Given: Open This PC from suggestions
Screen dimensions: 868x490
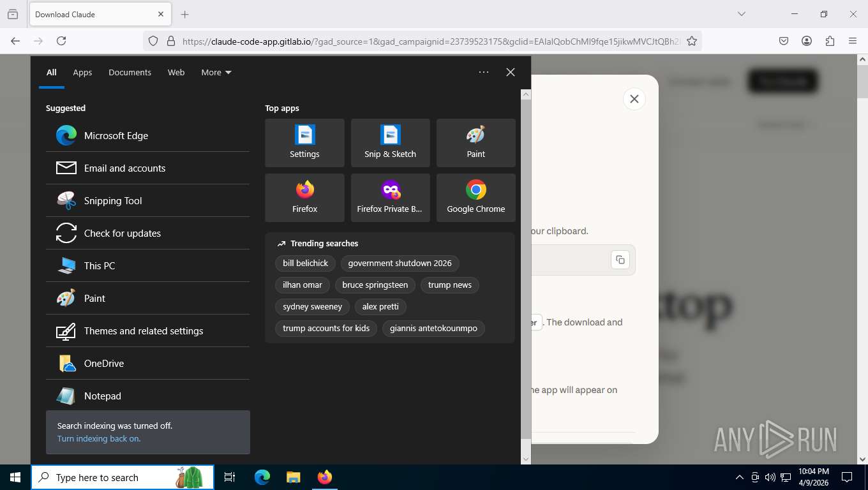Looking at the screenshot, I should [147, 265].
